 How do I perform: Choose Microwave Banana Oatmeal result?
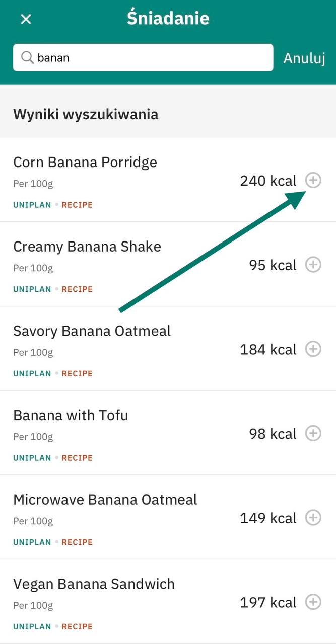point(105,500)
